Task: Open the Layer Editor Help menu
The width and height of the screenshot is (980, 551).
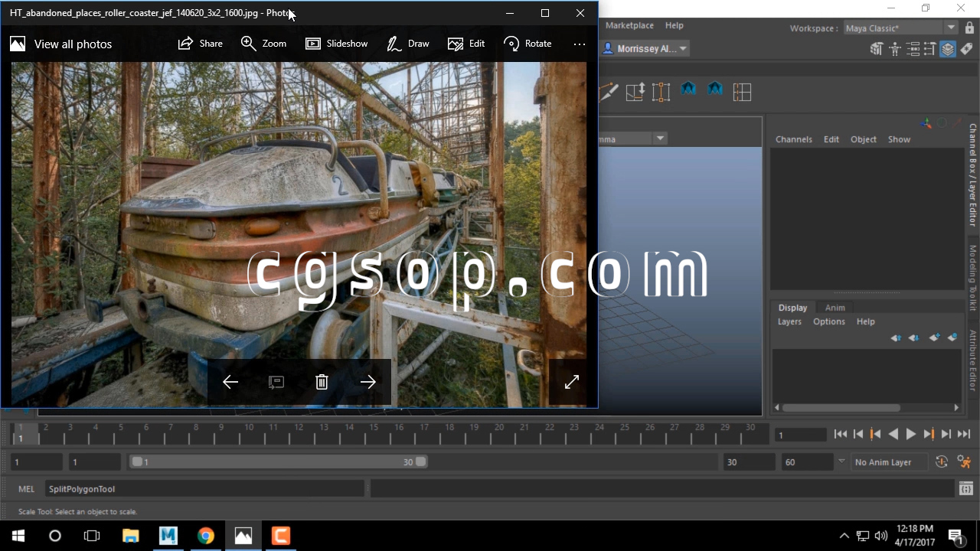Action: tap(866, 321)
